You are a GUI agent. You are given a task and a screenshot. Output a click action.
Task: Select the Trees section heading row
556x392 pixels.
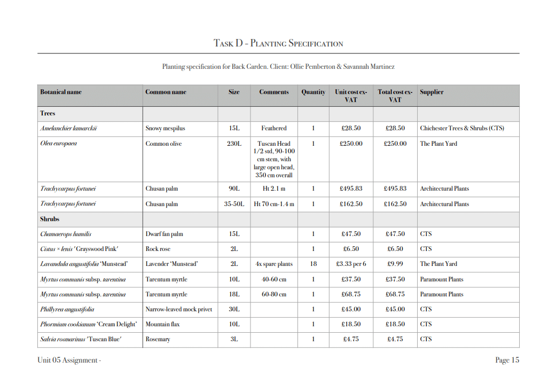pyautogui.click(x=48, y=113)
